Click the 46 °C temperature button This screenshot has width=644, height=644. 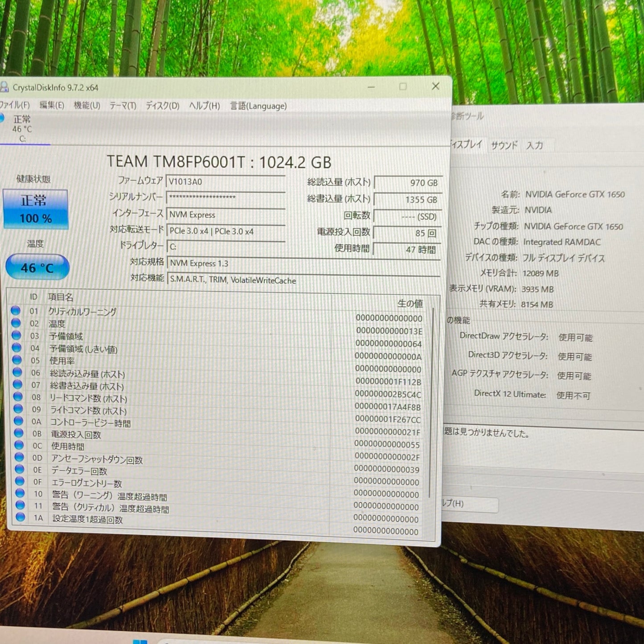[37, 267]
